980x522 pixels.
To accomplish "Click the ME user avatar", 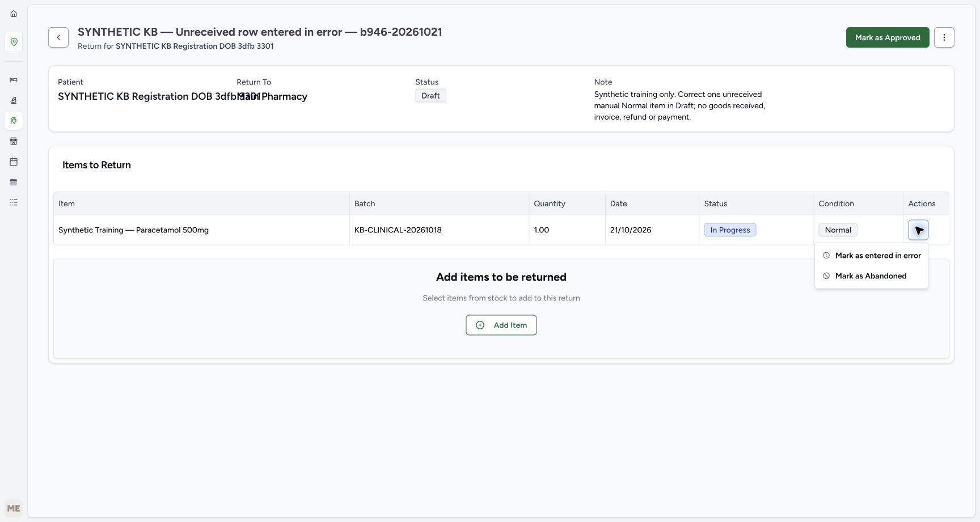I will pyautogui.click(x=14, y=508).
